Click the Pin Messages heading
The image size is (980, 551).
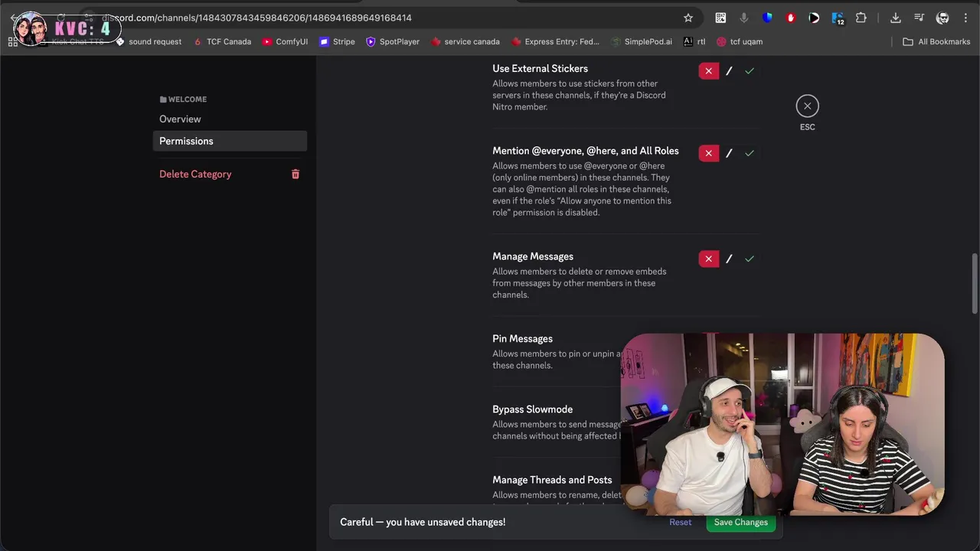pyautogui.click(x=522, y=339)
